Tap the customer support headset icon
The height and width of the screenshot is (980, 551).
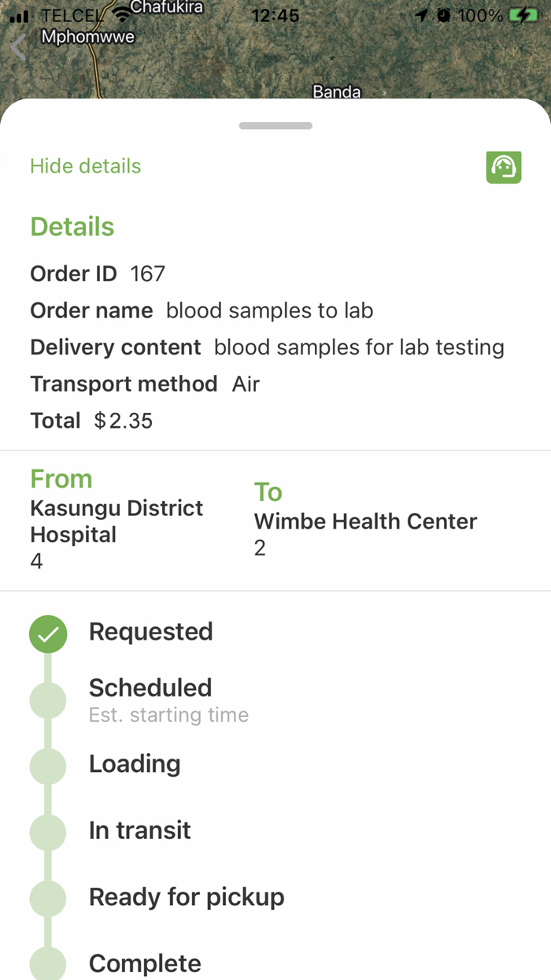(x=504, y=167)
